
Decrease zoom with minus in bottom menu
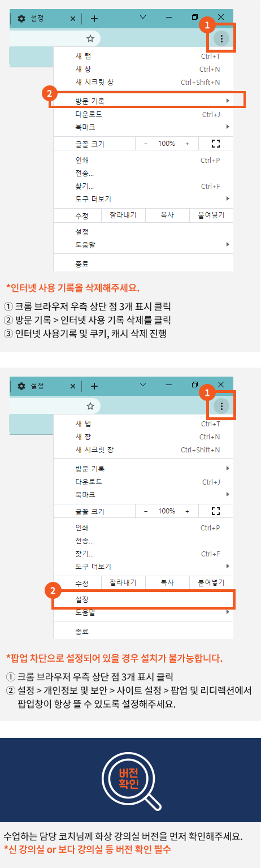coord(146,511)
